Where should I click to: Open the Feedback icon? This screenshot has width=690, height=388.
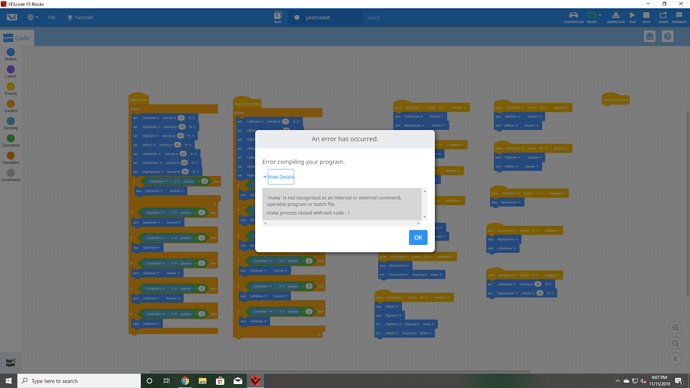(x=679, y=17)
